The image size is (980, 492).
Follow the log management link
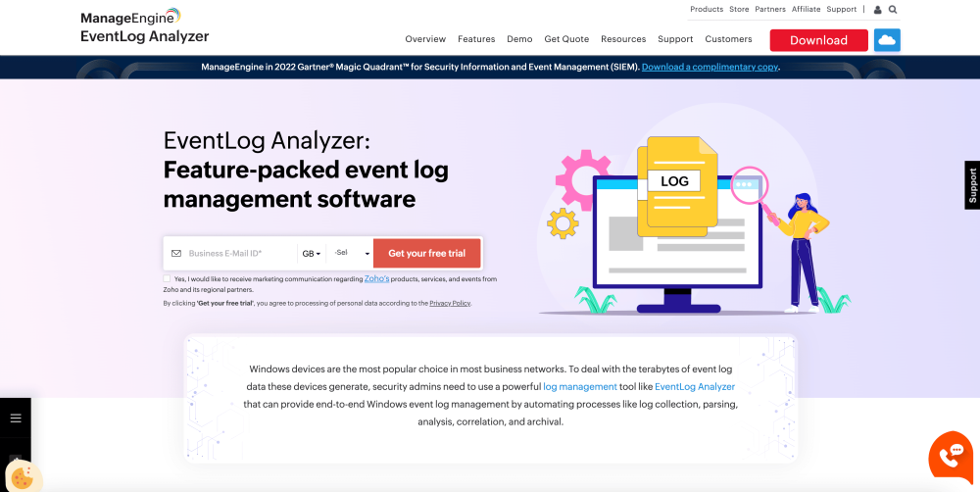(580, 387)
